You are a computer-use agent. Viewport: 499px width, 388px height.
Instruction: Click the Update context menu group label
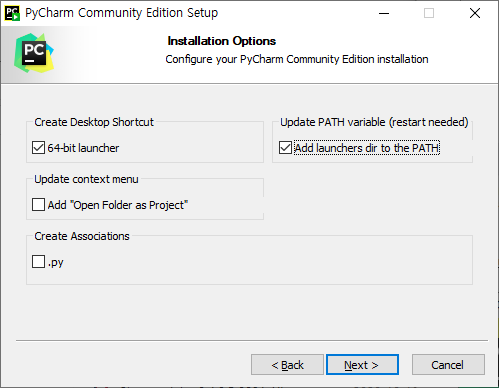86,179
